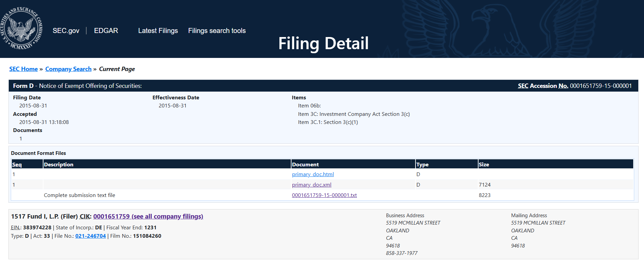Click the business phone number 858-337-1977
Image resolution: width=644 pixels, height=263 pixels.
click(402, 253)
